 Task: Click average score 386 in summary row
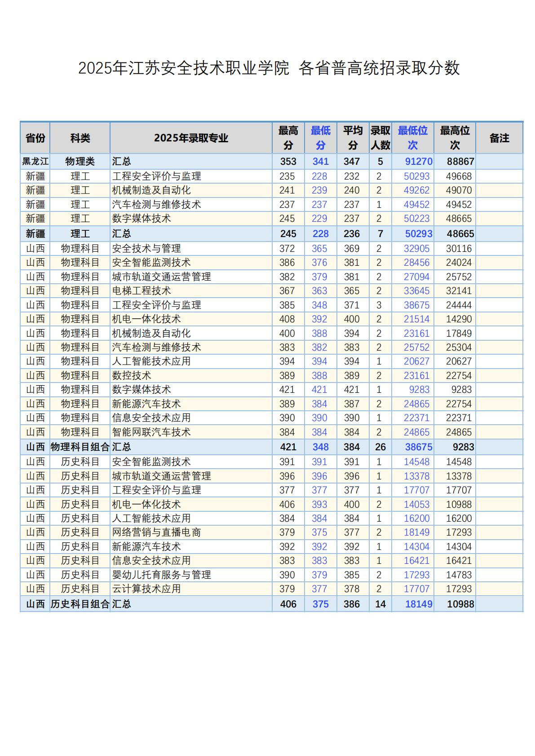coord(352,604)
